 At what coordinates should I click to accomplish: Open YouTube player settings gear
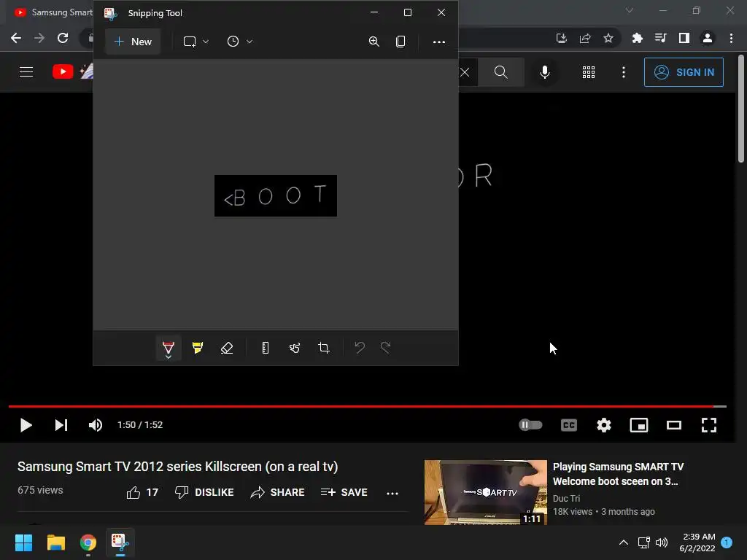click(603, 425)
